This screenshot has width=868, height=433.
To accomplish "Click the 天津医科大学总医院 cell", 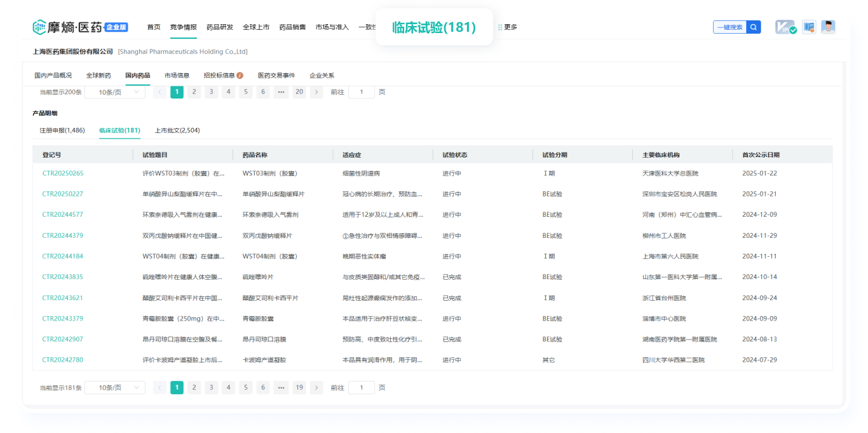I will pyautogui.click(x=670, y=174).
